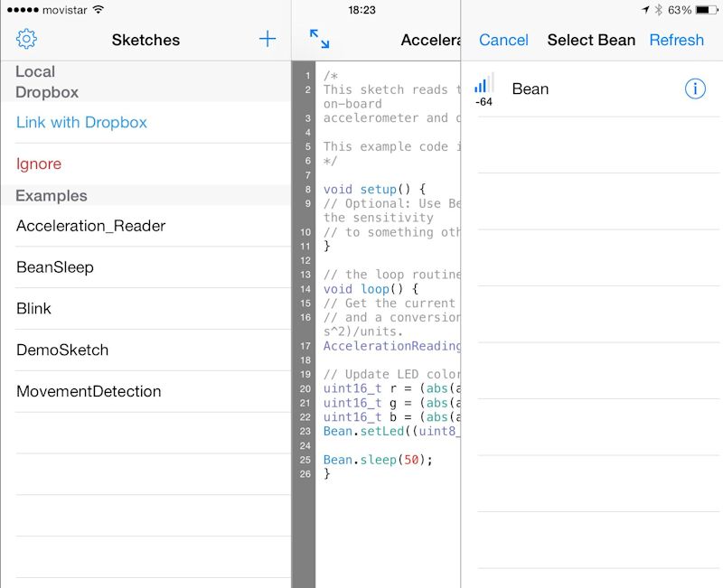Tap the location arrow status icon
Viewport: 723px width, 588px height.
point(645,10)
